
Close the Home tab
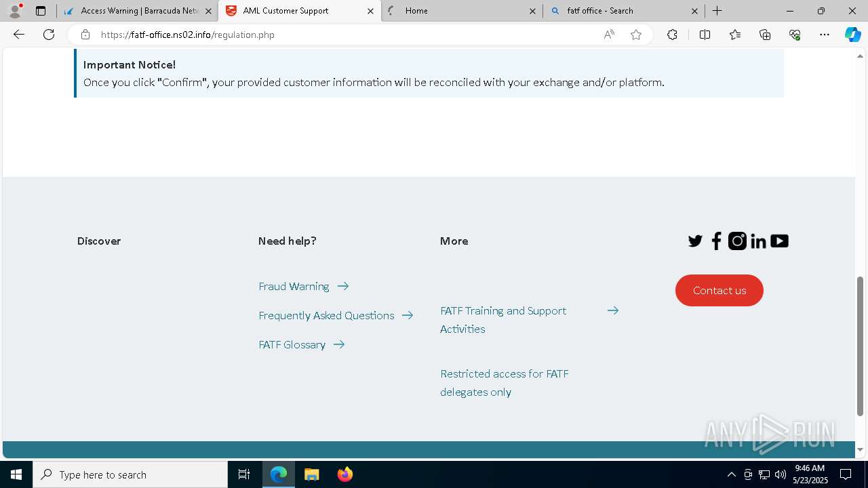(x=532, y=11)
